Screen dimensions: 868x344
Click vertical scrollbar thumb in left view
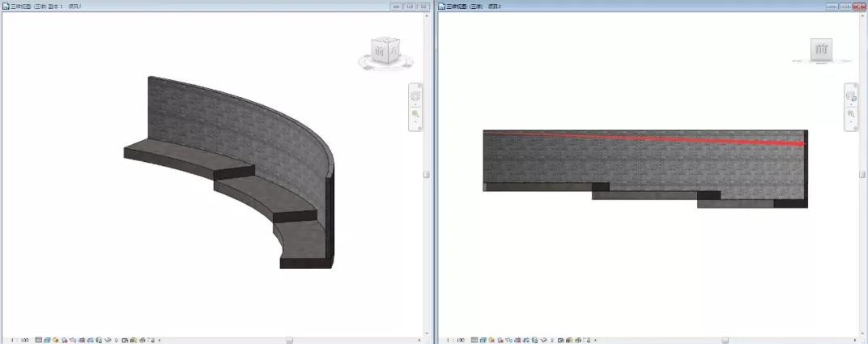[x=427, y=174]
